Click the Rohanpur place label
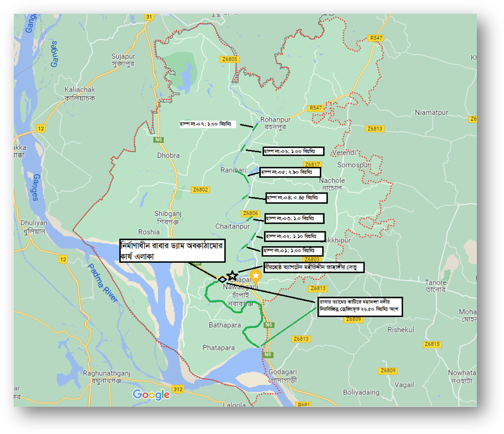 point(275,123)
